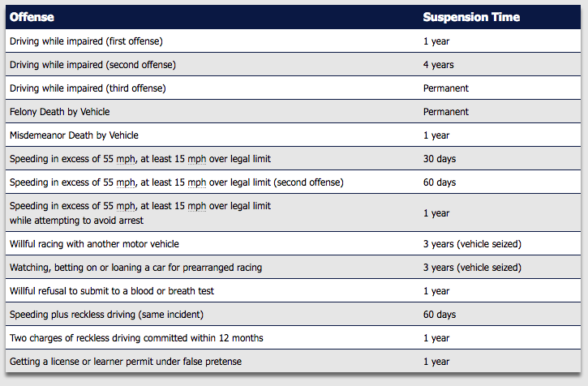Screen dimensions: 588x386
Task: Click the text 'while attempting to avoid arrest'
Action: click(77, 220)
